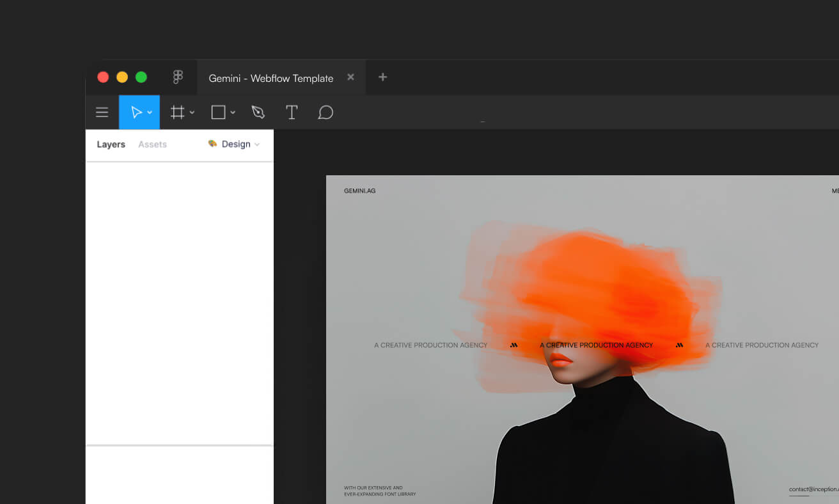Image resolution: width=839 pixels, height=504 pixels.
Task: Select the Comment tool
Action: click(x=325, y=113)
